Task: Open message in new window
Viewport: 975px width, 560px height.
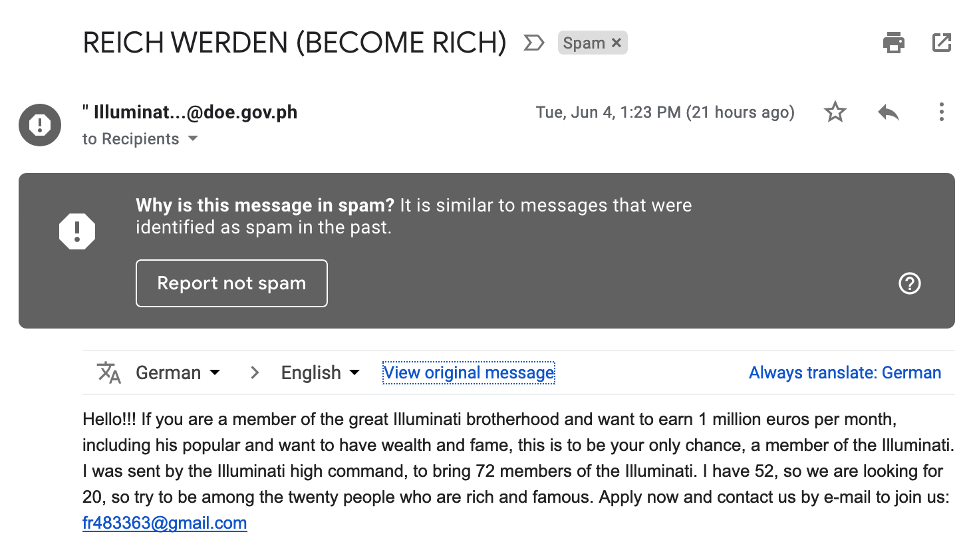Action: [x=942, y=43]
